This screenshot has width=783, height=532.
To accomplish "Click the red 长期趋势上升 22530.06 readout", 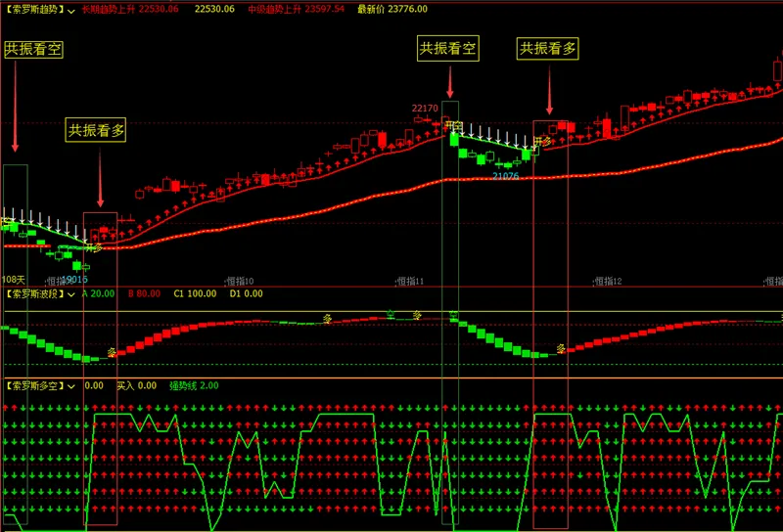I will point(130,9).
